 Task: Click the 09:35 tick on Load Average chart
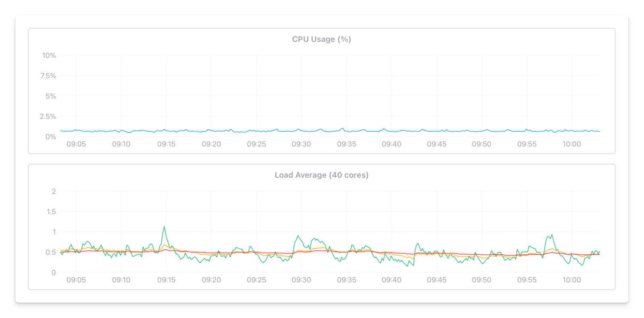pos(347,280)
